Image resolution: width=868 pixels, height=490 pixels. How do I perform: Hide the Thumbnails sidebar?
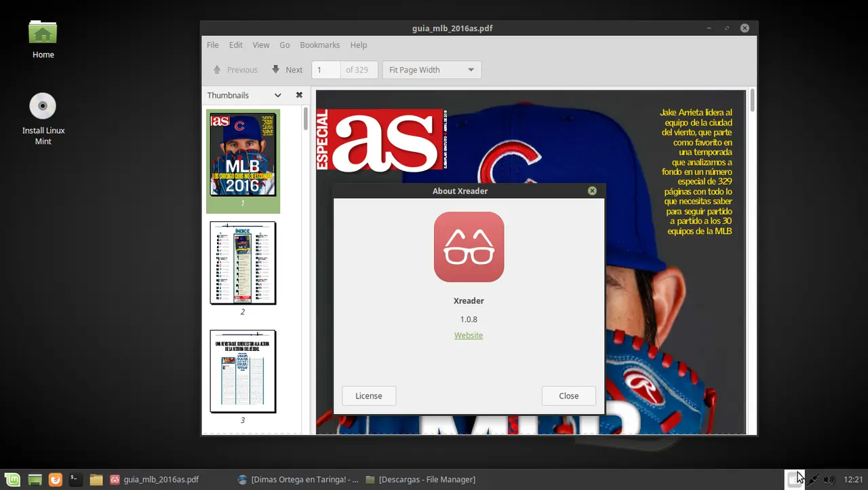(299, 95)
